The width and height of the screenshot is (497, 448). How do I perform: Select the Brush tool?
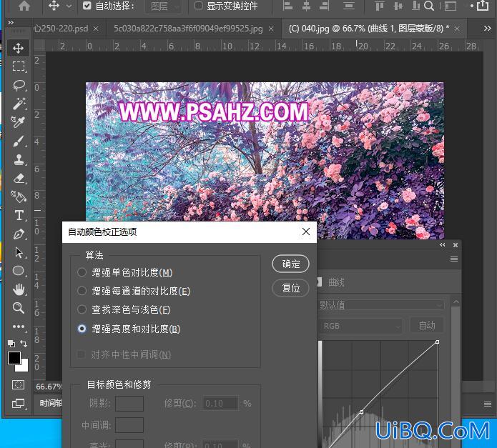click(x=19, y=141)
